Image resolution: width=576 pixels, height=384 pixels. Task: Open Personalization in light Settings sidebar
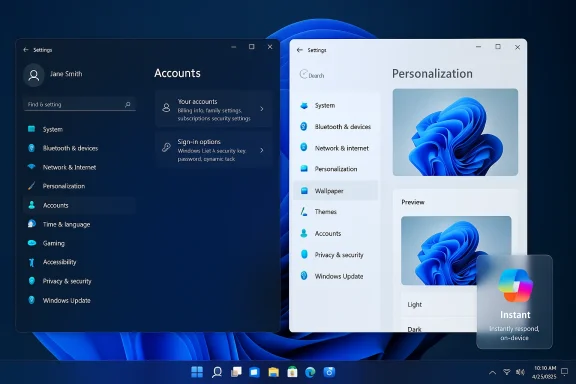point(336,169)
